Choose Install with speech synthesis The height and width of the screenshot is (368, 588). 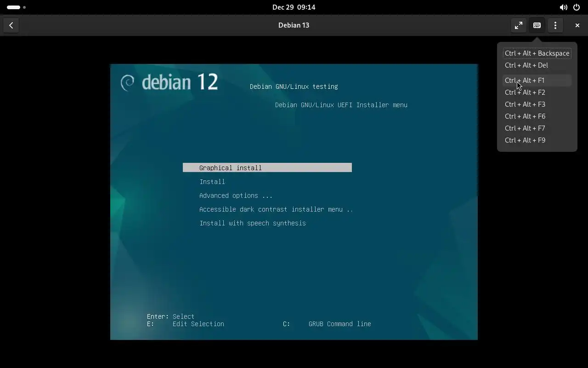pyautogui.click(x=253, y=223)
